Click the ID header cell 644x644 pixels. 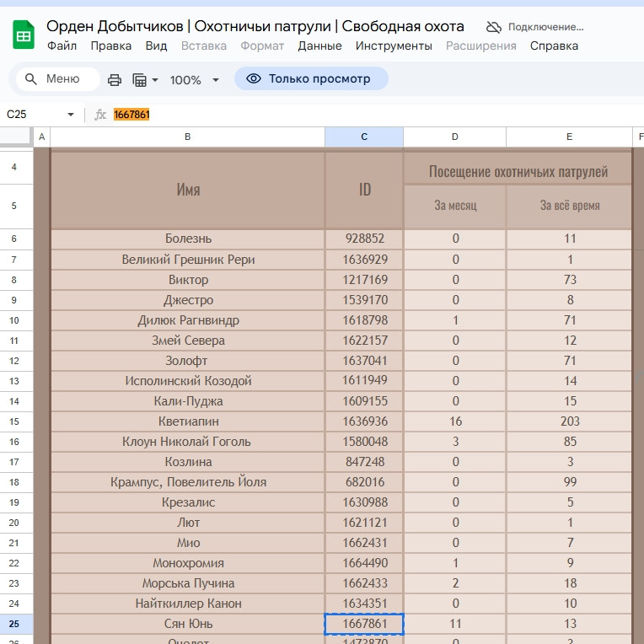click(364, 190)
